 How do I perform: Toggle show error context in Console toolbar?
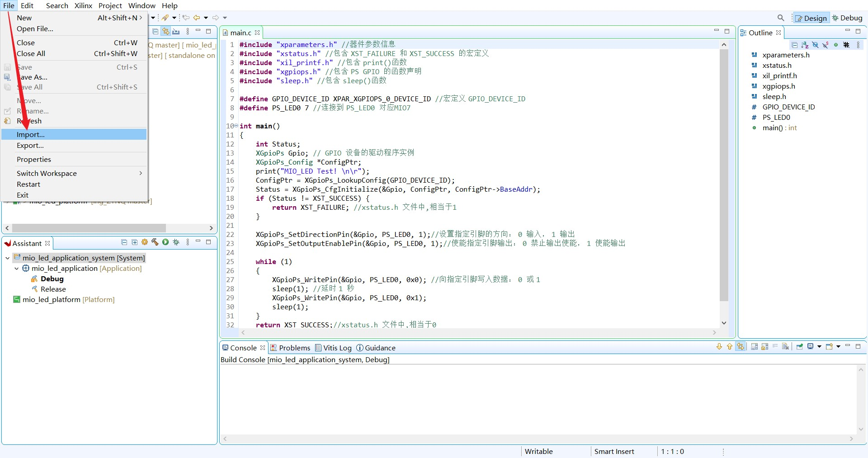(741, 347)
